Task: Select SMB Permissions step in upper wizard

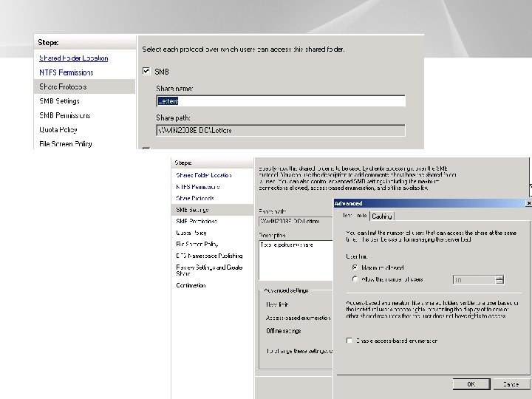Action: click(x=65, y=115)
